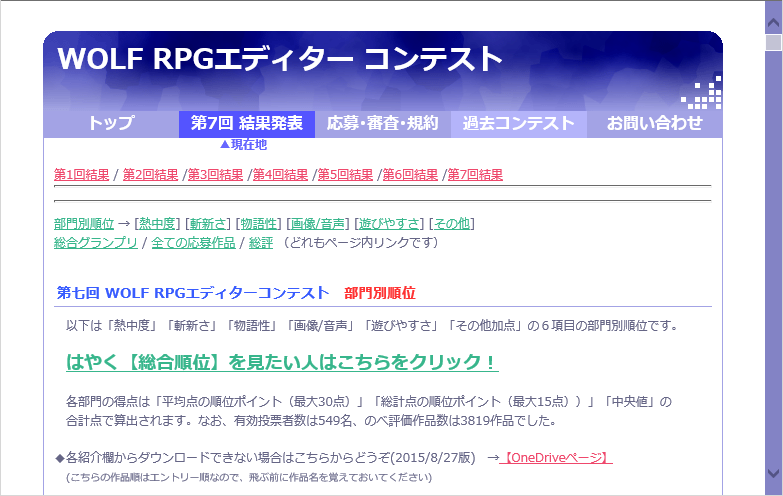Open the 第5回結果 link
Viewport: 783px width, 496px height.
(x=345, y=175)
